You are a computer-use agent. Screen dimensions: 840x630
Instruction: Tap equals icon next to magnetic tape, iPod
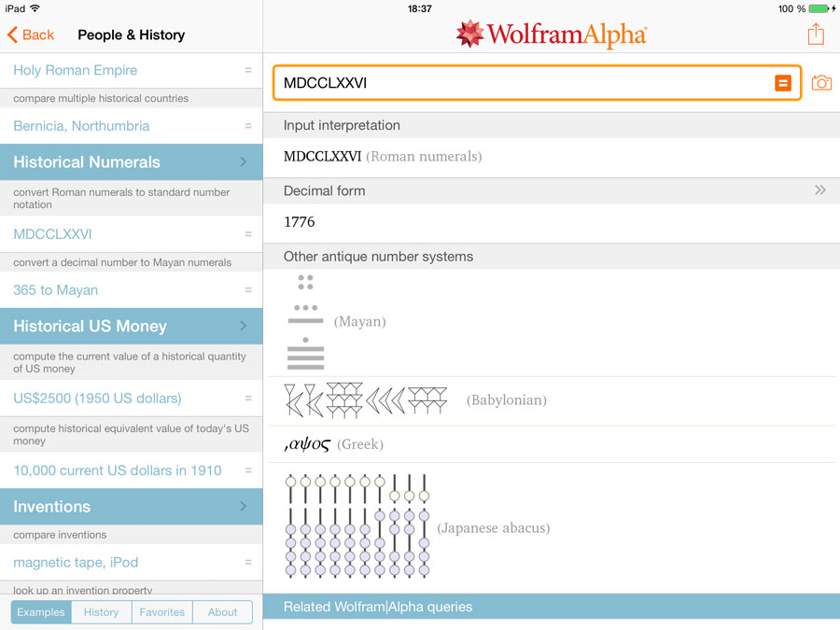click(x=248, y=562)
